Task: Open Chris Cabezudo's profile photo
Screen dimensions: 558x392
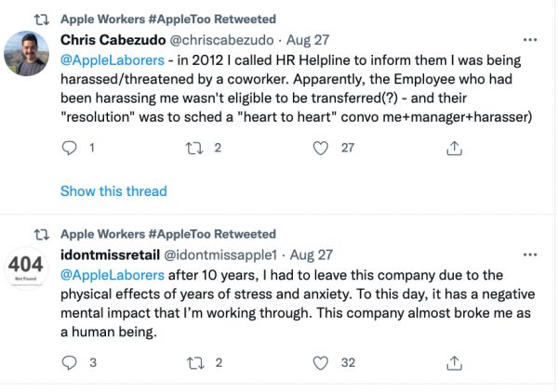Action: point(26,54)
